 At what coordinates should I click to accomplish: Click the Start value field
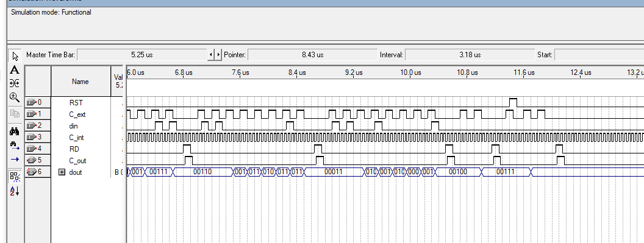pos(599,55)
